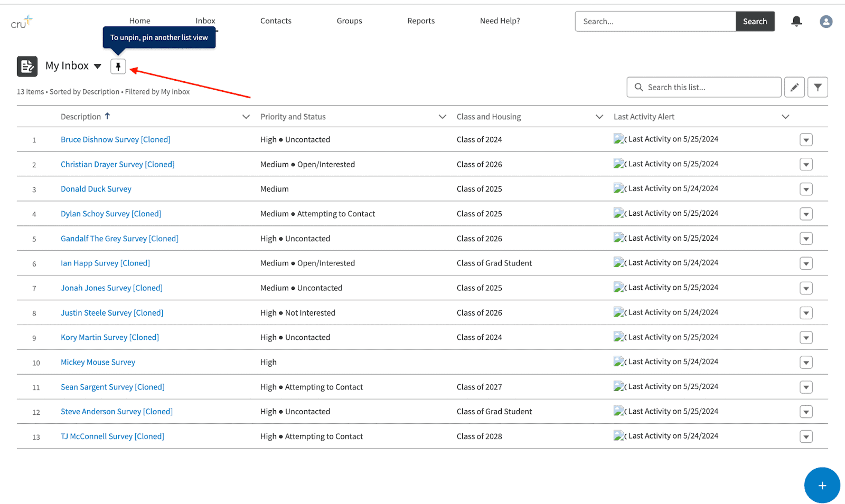This screenshot has height=504, width=845.
Task: Click the Cru logo
Action: pos(22,22)
